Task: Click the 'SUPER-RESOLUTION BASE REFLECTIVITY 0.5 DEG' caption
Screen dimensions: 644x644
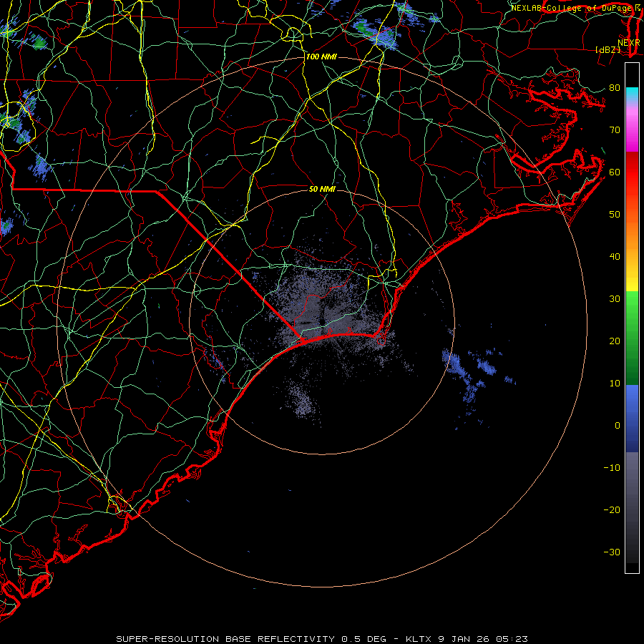Action: (251, 639)
